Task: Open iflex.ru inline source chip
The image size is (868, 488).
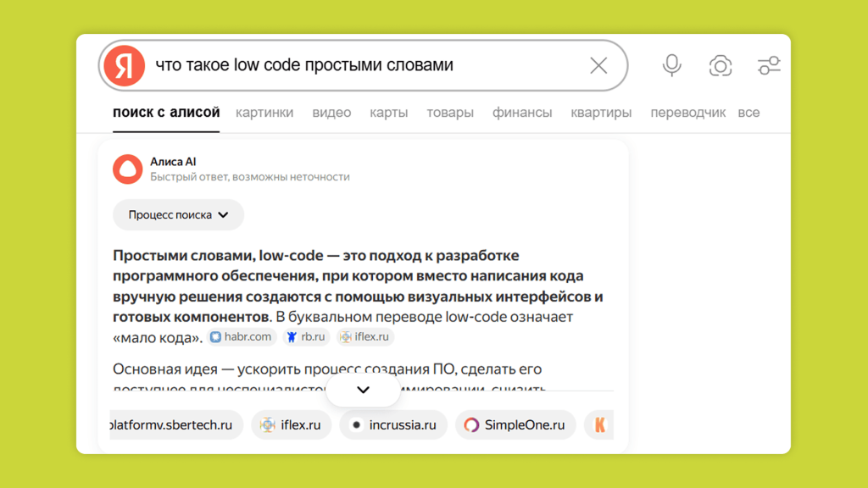Action: (364, 337)
